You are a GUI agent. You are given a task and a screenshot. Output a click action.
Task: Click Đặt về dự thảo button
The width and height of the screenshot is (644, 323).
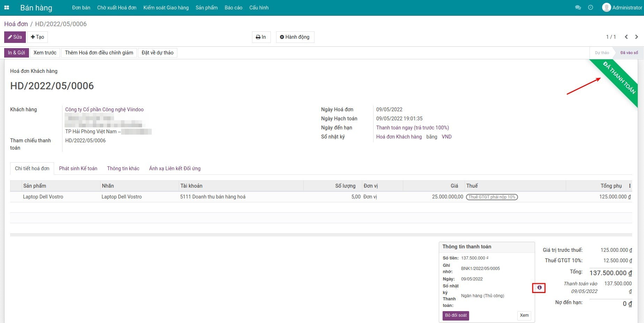pos(157,53)
